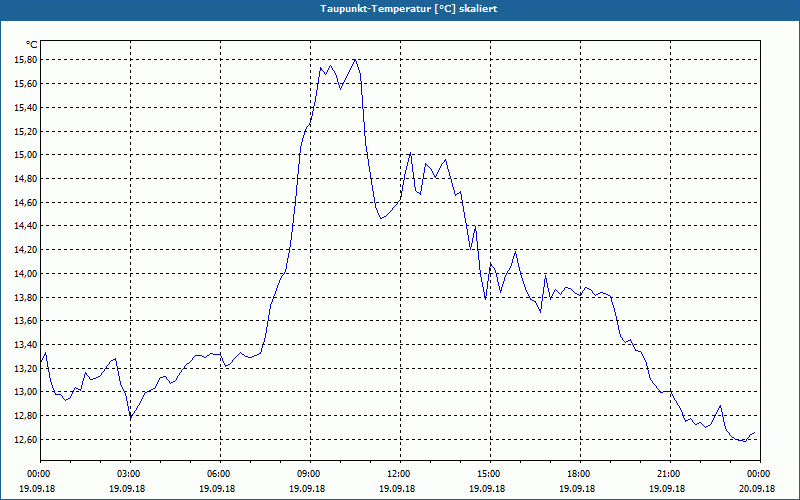Click the 14,80 y-axis value
The image size is (800, 500).
(x=26, y=179)
